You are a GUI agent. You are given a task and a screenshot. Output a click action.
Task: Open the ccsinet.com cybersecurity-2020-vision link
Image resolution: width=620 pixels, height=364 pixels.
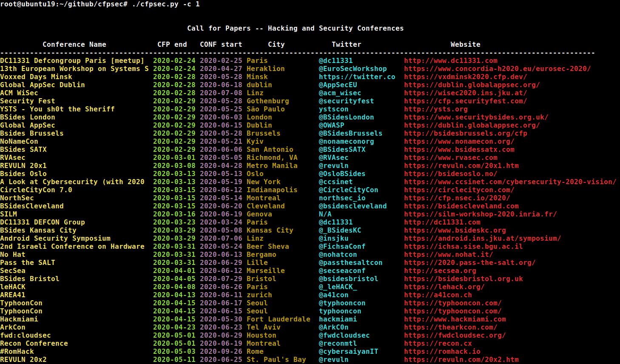(510, 182)
